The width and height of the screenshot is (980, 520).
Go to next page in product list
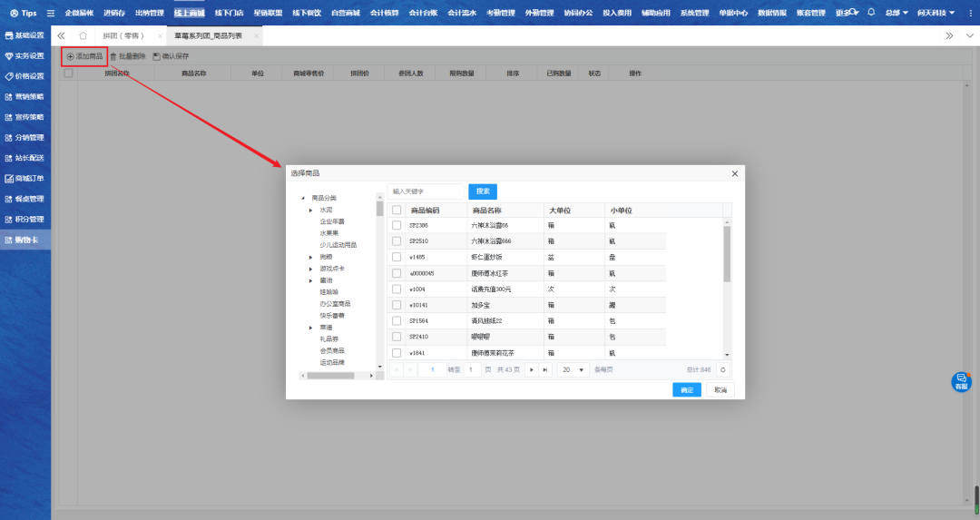[531, 369]
